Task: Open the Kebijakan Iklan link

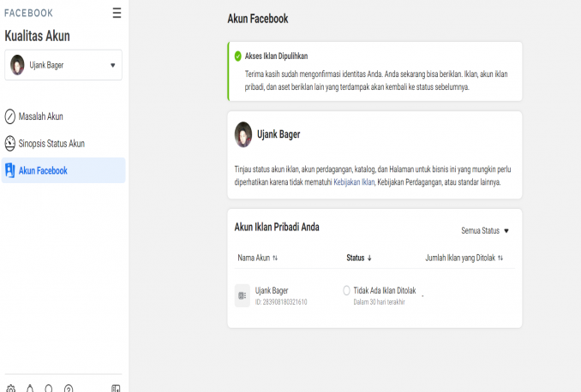Action: coord(354,182)
